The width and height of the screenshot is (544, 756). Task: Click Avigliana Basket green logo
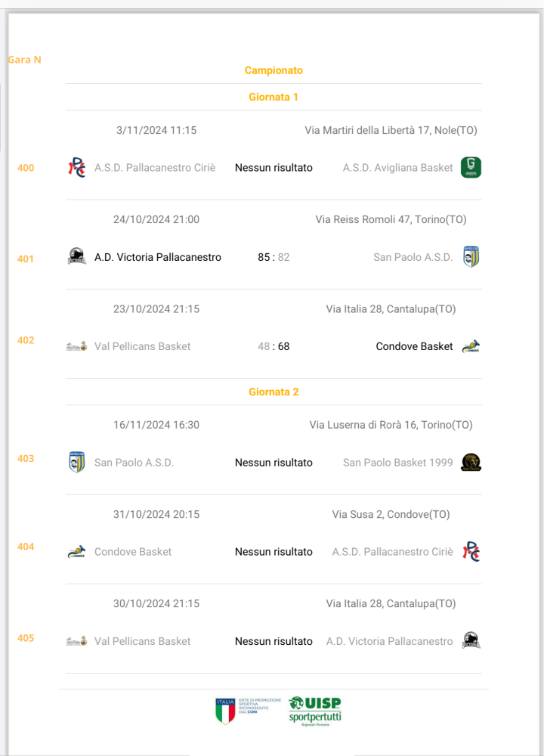pos(471,167)
